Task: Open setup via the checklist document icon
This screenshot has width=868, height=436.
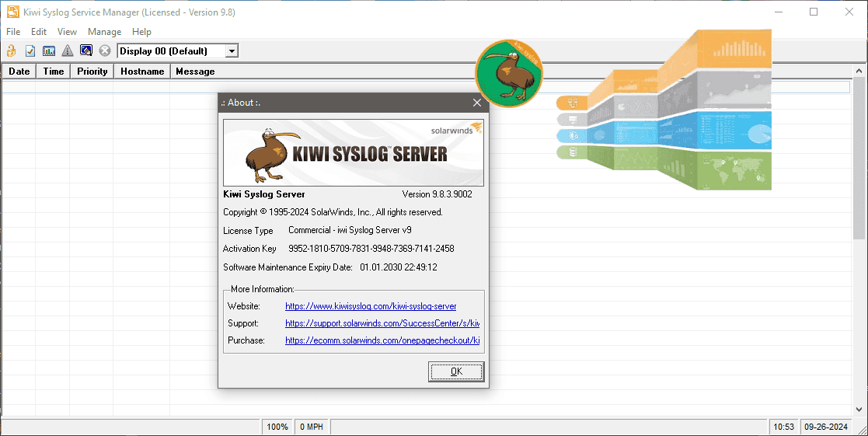Action: click(x=30, y=51)
